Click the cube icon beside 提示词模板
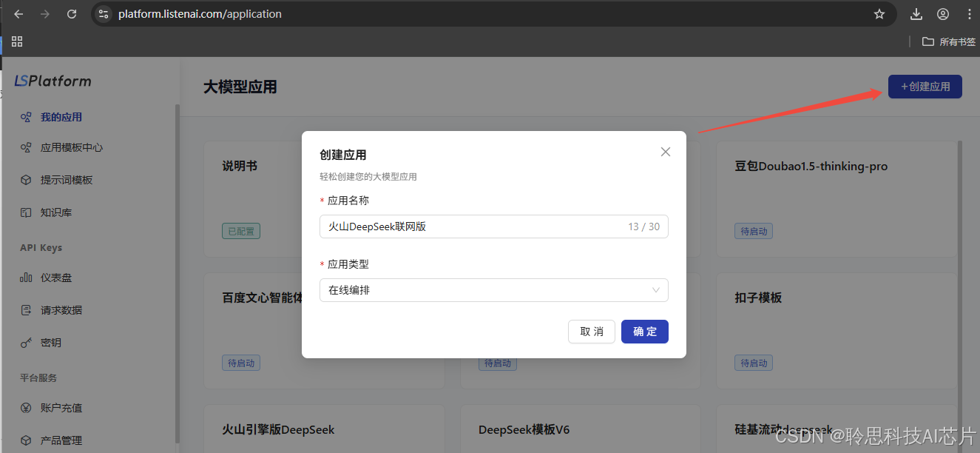The width and height of the screenshot is (980, 453). 26,180
